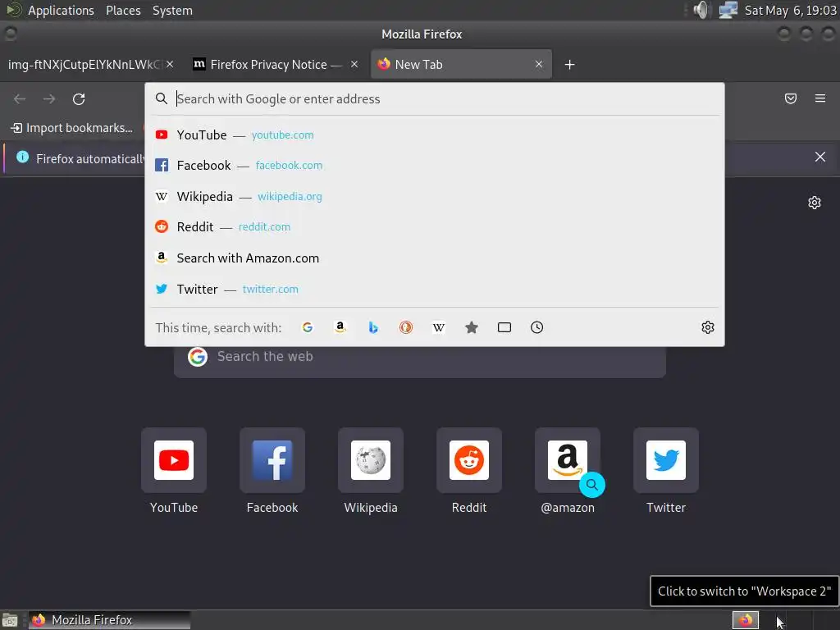
Task: Select Twitter suggestion in address dropdown
Action: 435,290
